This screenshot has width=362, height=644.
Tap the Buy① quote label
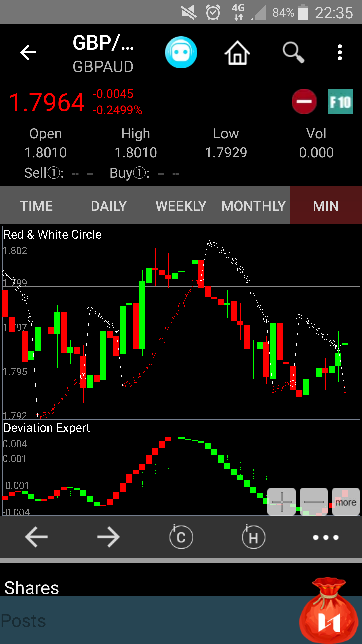coord(130,173)
